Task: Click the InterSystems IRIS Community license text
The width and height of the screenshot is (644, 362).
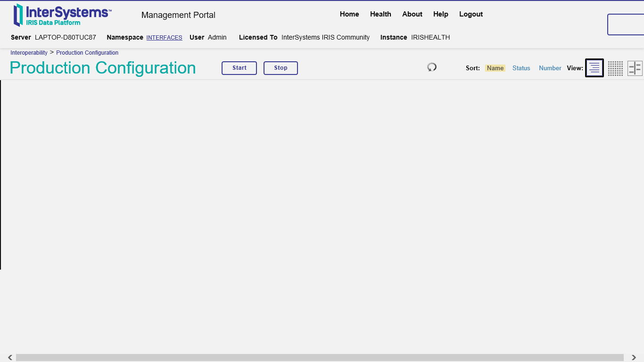Action: [x=326, y=37]
